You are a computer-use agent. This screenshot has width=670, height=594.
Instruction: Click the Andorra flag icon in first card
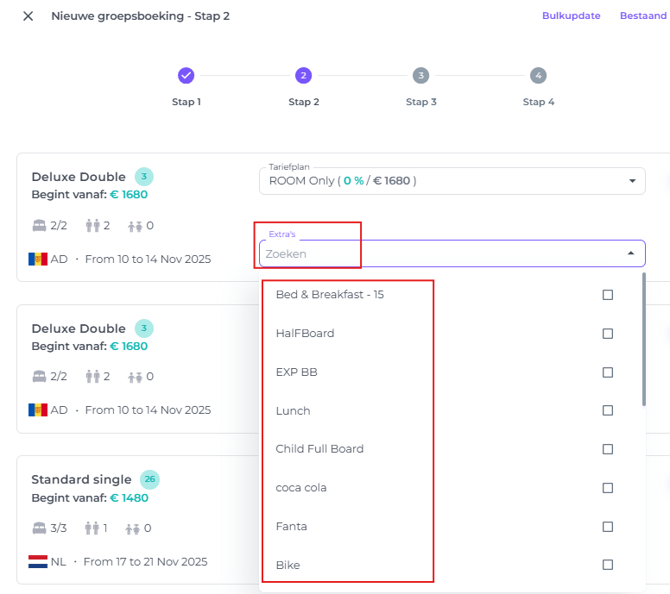pos(38,258)
